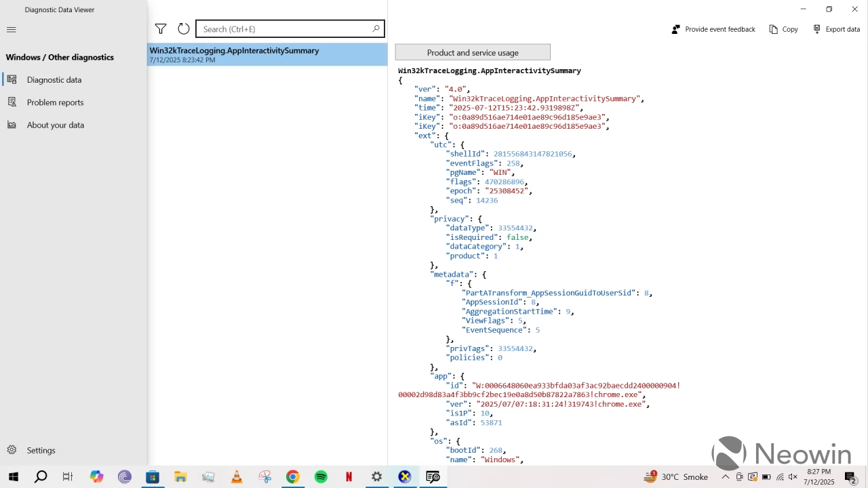The width and height of the screenshot is (868, 488).
Task: Click the "bootId" value 268
Action: 496,451
